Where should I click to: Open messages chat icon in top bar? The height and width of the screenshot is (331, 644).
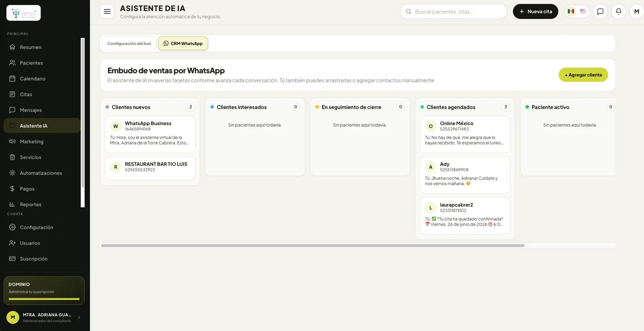(x=600, y=12)
